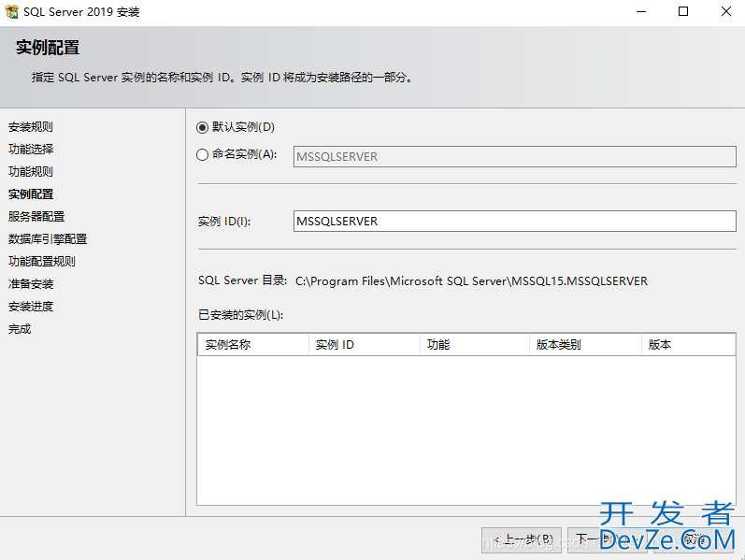Minimize the SQL Server 2019 setup window
This screenshot has height=560, width=745.
click(641, 11)
